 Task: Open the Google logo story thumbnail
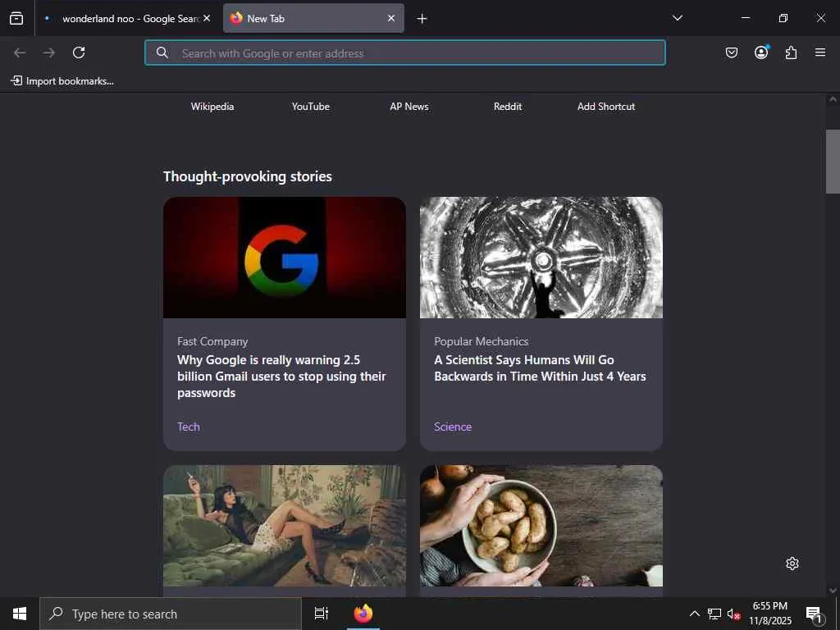click(285, 257)
